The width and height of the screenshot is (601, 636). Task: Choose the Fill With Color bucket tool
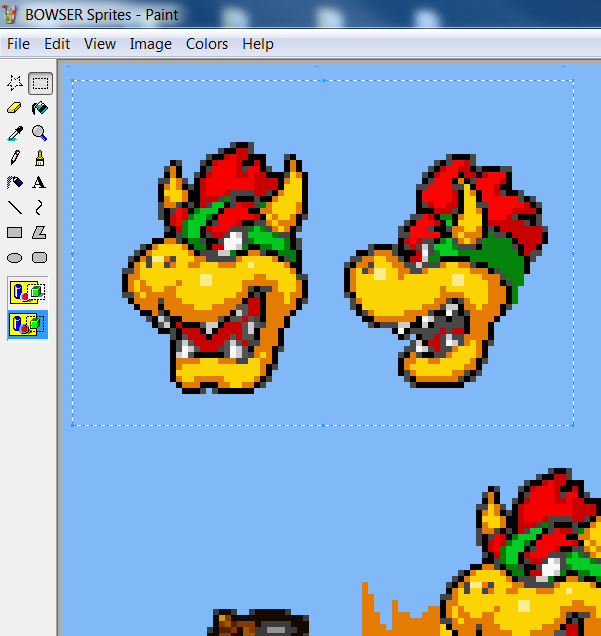tap(40, 108)
